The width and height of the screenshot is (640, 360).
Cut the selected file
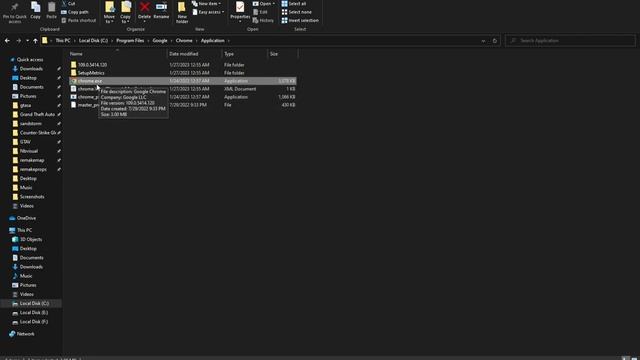pyautogui.click(x=68, y=4)
